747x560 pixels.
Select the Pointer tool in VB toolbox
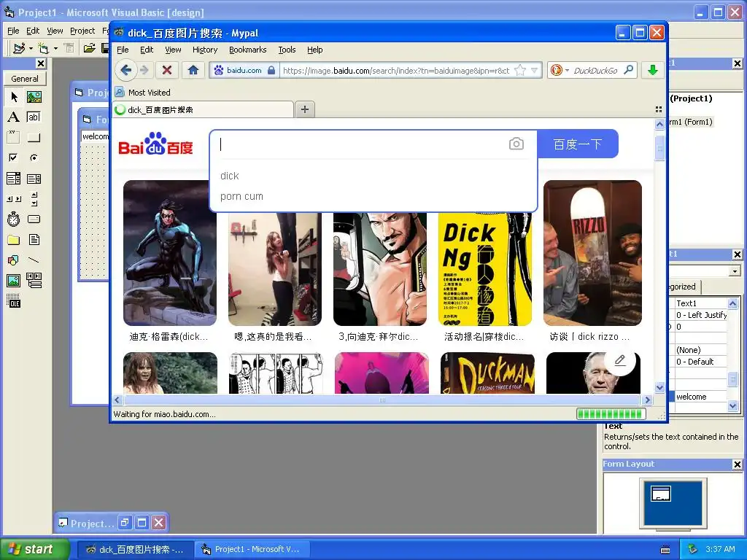click(x=14, y=97)
